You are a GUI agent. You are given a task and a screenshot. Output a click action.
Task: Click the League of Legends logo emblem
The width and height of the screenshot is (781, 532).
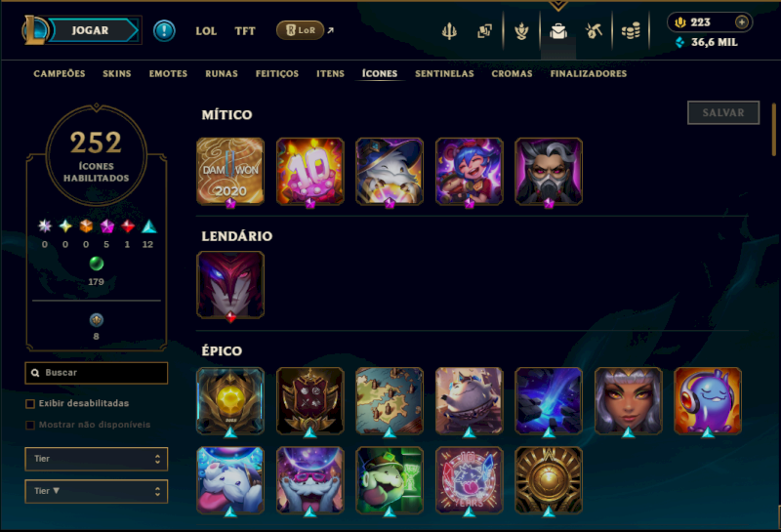(x=34, y=30)
